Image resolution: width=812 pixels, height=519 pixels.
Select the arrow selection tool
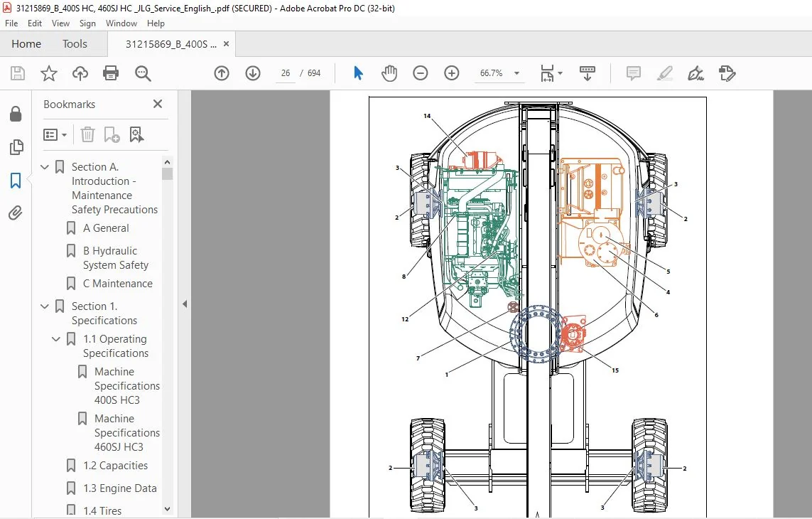(358, 73)
